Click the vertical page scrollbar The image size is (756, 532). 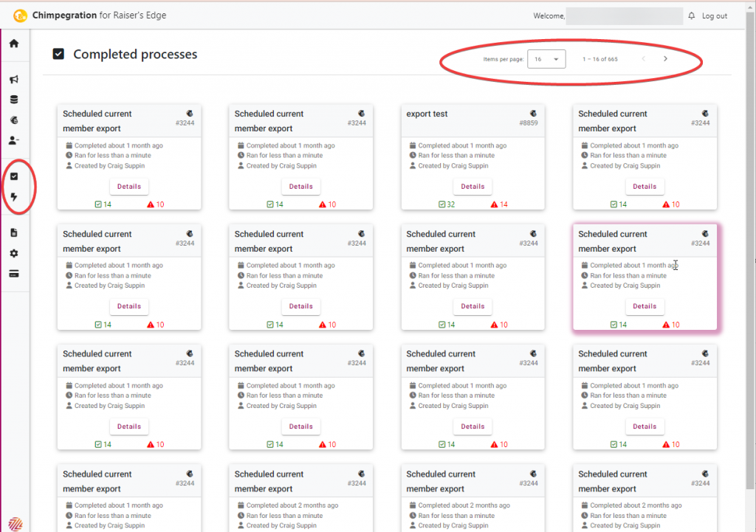click(750, 251)
